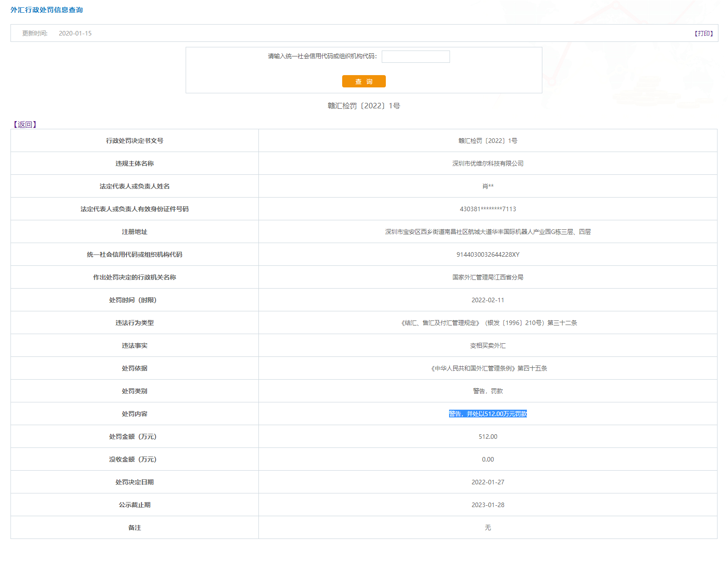Viewport: 728px width, 569px height.
Task: Click the 更新时间 label
Action: point(35,33)
